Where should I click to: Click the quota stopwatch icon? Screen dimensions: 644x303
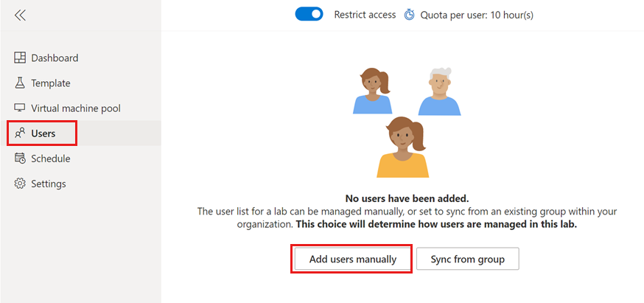point(410,15)
